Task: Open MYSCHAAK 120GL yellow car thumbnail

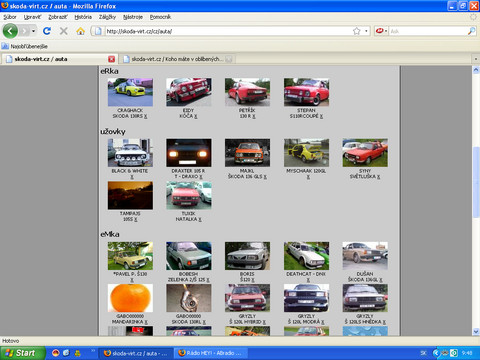Action: click(306, 153)
